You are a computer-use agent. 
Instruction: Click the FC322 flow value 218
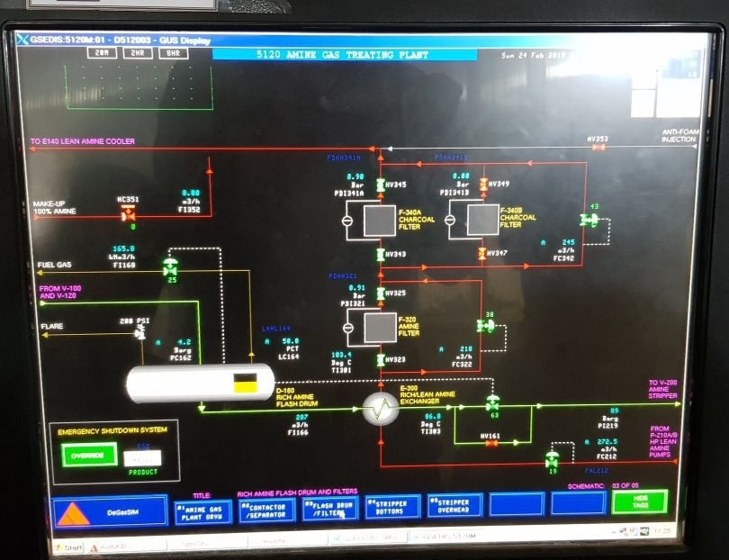(466, 348)
